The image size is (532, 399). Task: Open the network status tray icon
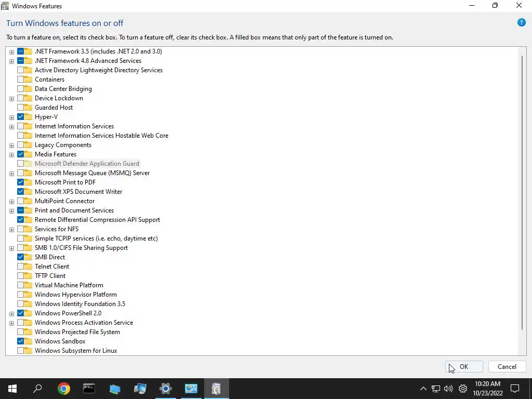click(436, 389)
